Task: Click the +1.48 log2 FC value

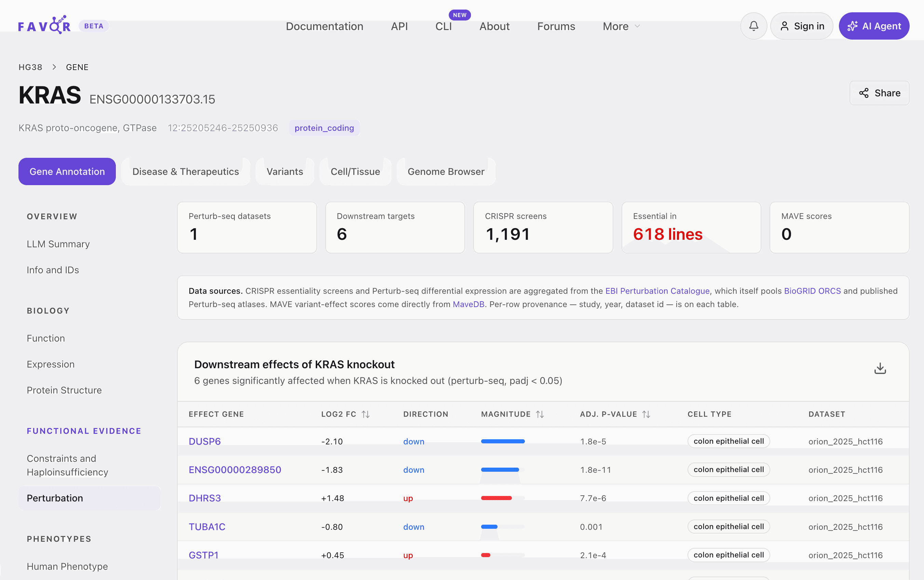Action: point(332,498)
